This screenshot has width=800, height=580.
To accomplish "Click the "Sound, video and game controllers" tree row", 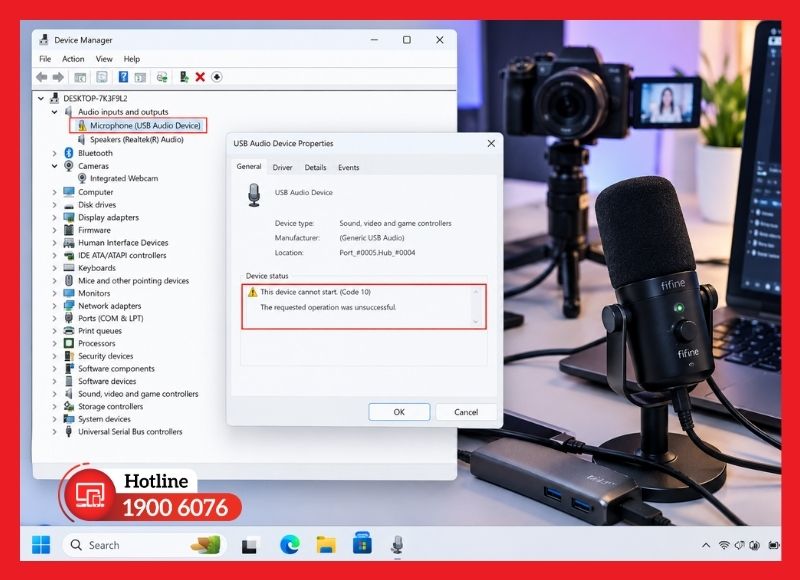I will pyautogui.click(x=131, y=394).
